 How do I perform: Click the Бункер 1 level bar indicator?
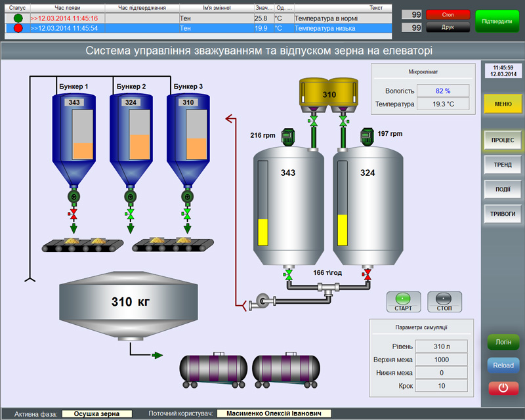83,135
